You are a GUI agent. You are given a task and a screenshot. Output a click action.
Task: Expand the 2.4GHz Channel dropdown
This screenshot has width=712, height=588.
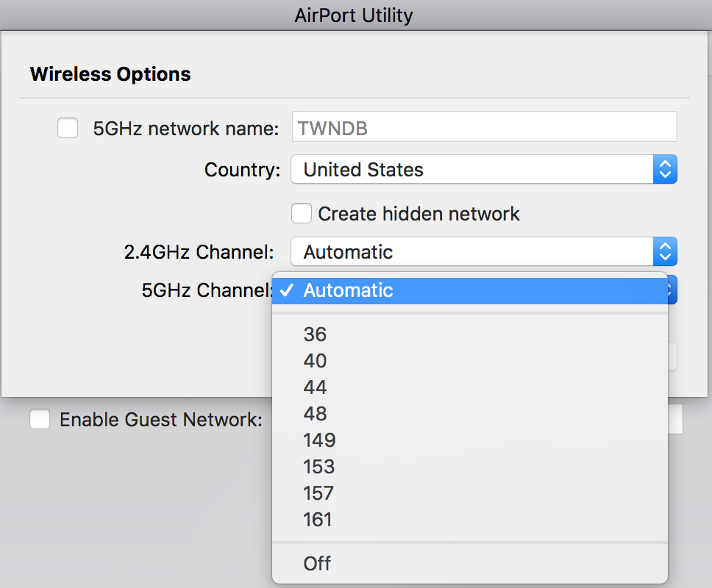[472, 252]
